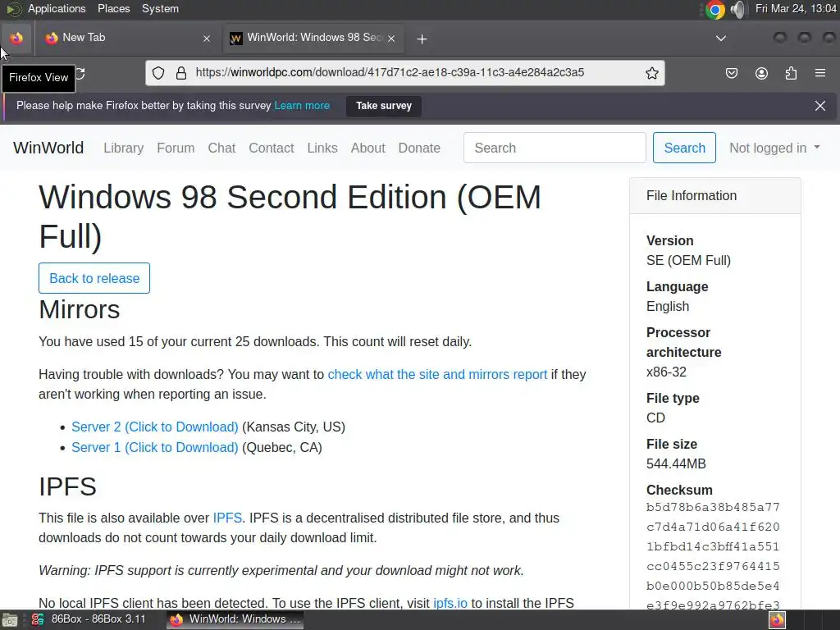The width and height of the screenshot is (840, 630).
Task: Click the show desktop icon in taskbar
Action: (9, 620)
